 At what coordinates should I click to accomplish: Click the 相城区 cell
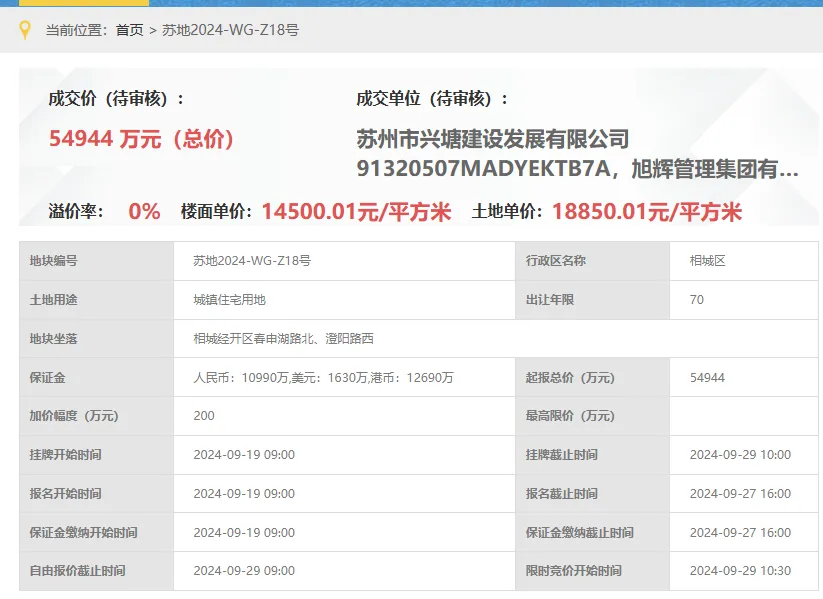pos(744,261)
